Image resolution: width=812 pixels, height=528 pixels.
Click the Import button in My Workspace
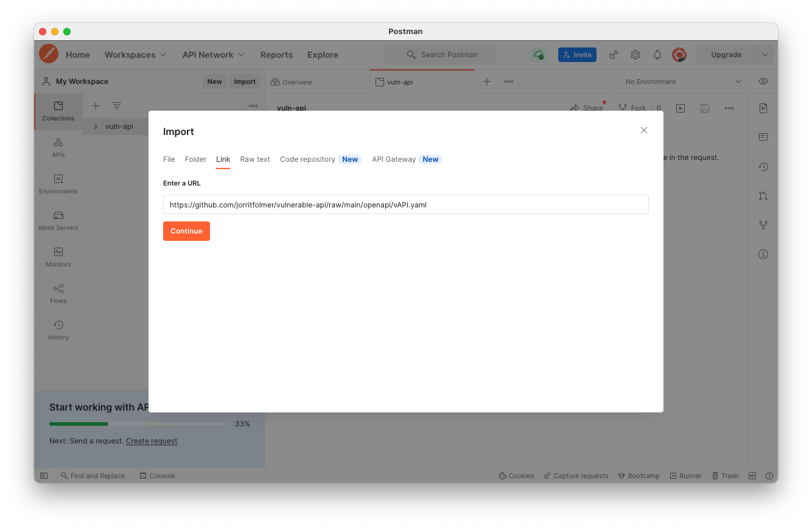(245, 82)
